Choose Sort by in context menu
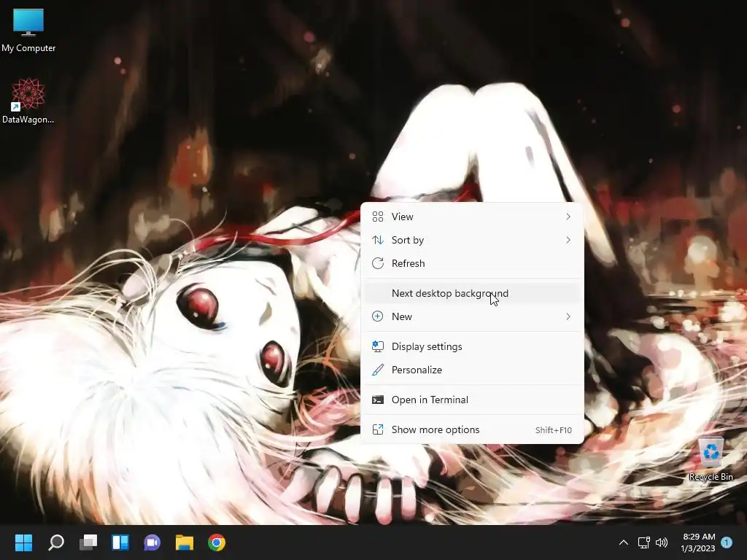Image resolution: width=747 pixels, height=560 pixels. coord(472,240)
